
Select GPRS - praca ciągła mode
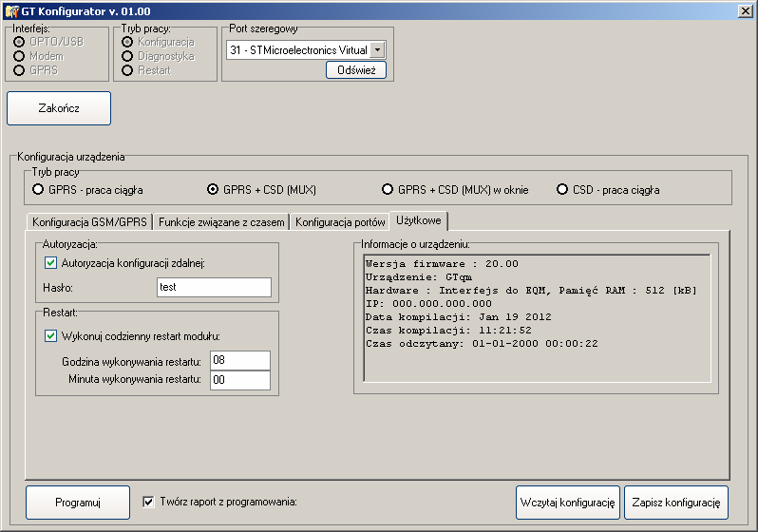[38, 190]
